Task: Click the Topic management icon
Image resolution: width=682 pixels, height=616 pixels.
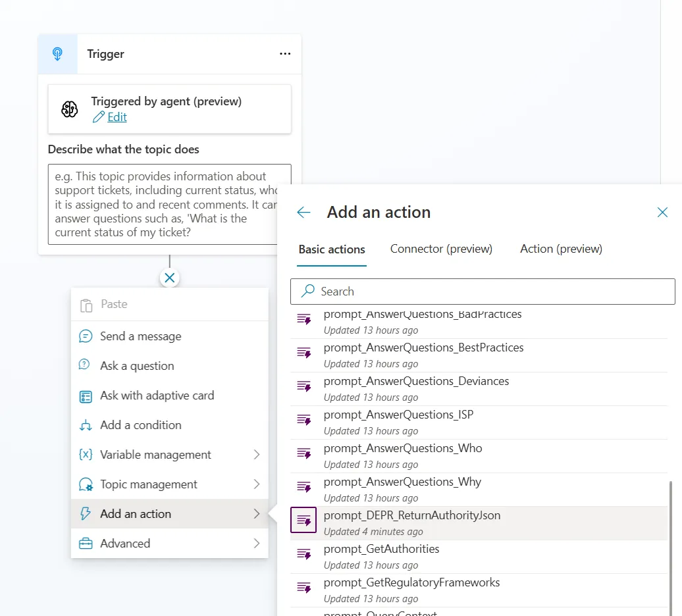Action: 86,484
